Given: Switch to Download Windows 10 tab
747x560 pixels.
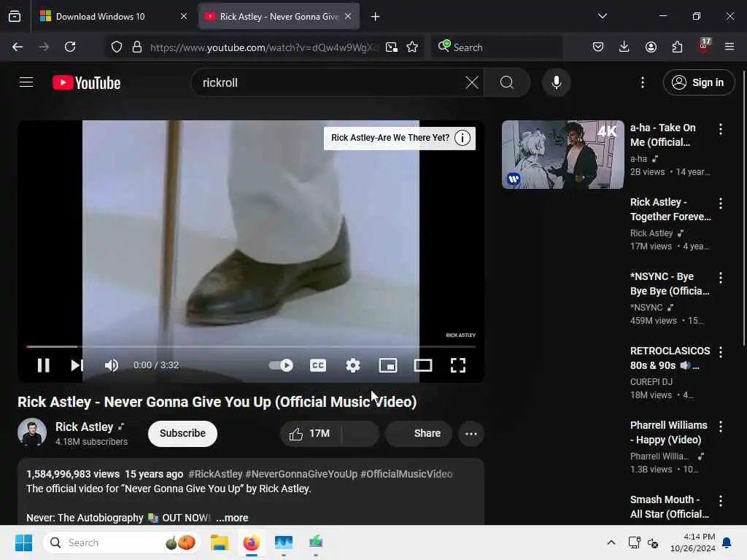Looking at the screenshot, I should [x=112, y=16].
